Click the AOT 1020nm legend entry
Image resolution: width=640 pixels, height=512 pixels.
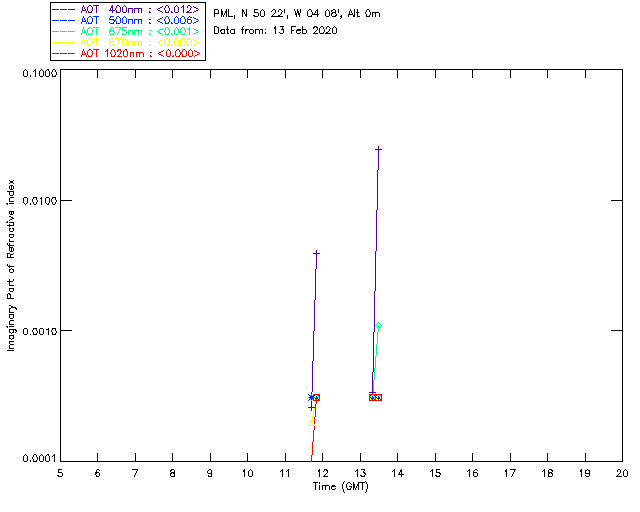coord(126,53)
